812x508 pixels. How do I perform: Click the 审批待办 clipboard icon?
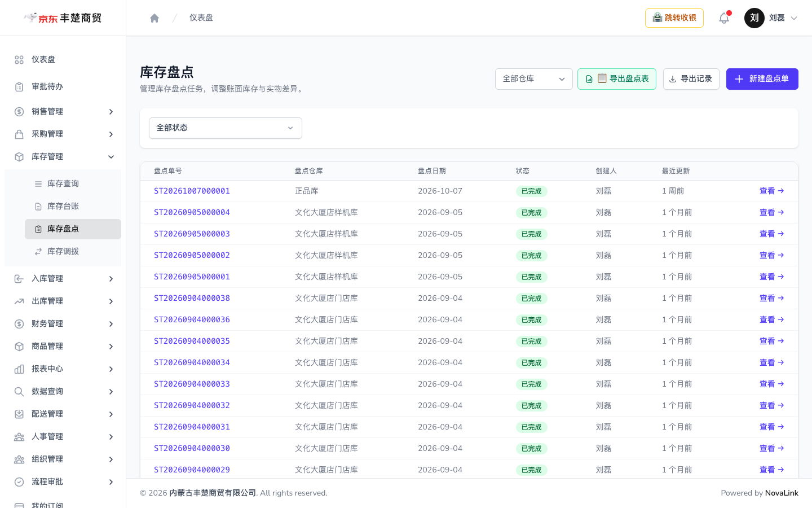point(19,87)
